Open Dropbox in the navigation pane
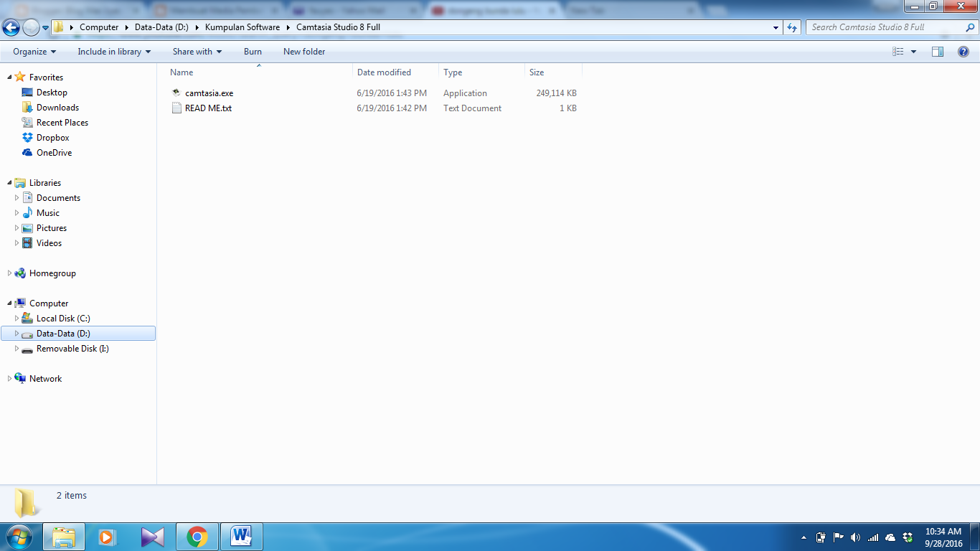 pyautogui.click(x=53, y=138)
